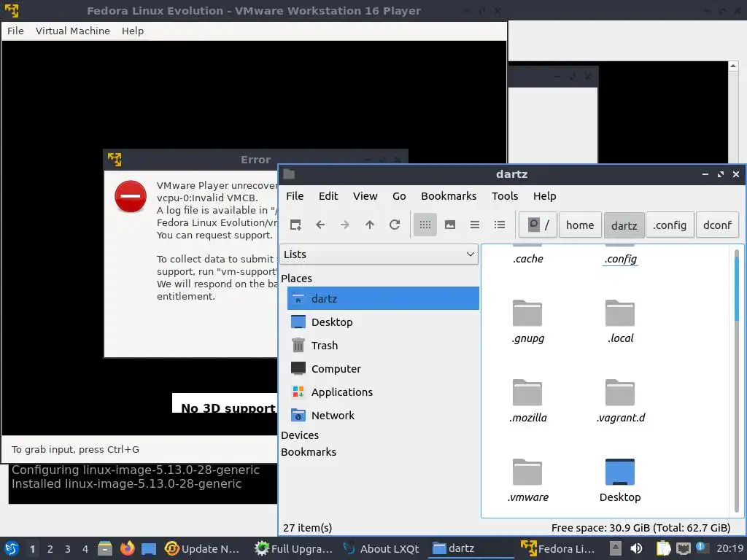The width and height of the screenshot is (747, 560).
Task: Open the file manager Help menu
Action: coord(544,196)
